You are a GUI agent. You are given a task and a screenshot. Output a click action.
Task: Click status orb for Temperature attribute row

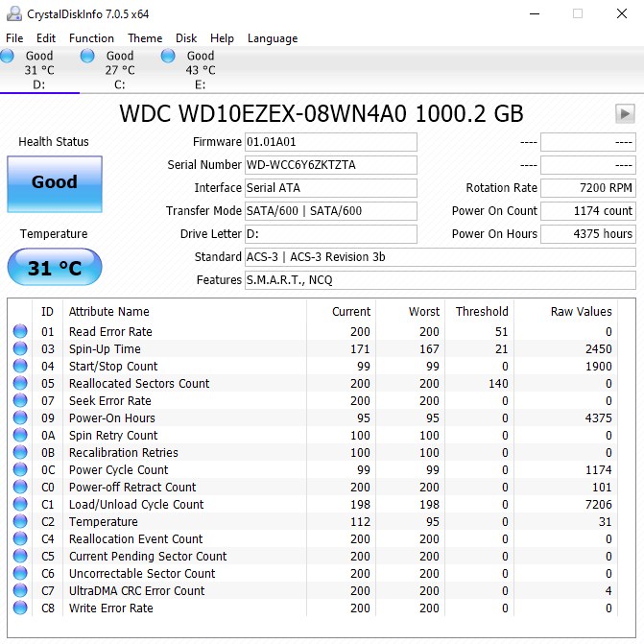[20, 521]
